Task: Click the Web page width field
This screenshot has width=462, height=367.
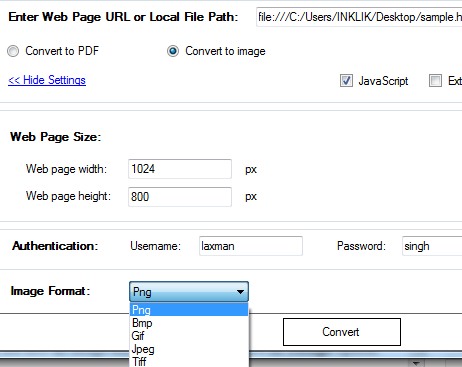Action: [180, 169]
